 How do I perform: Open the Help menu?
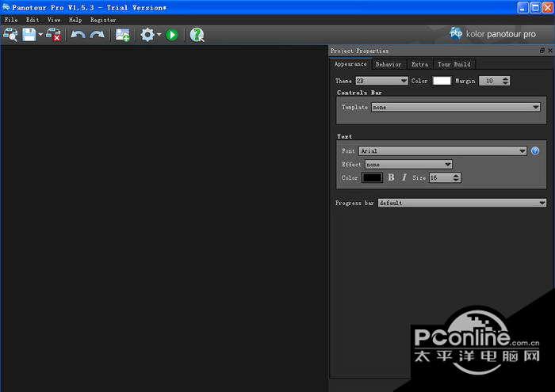(x=75, y=20)
